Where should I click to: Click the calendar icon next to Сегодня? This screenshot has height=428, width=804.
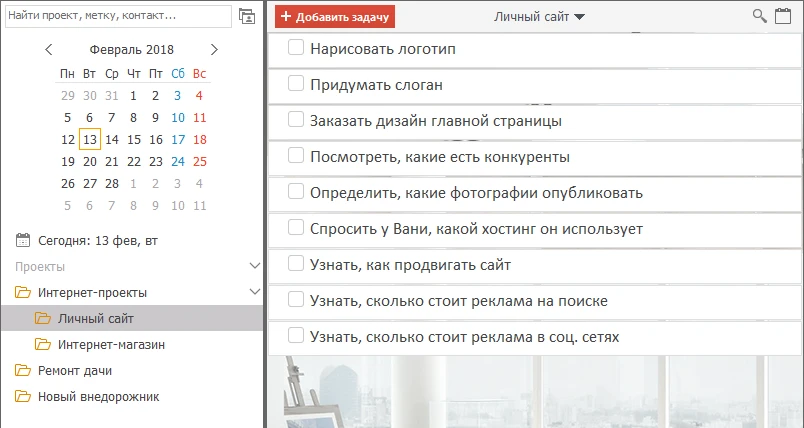click(x=23, y=240)
